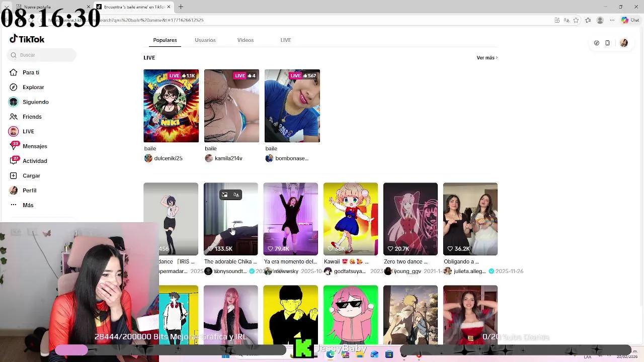This screenshot has width=644, height=362.
Task: Play the video with 36.2K likes
Action: (x=470, y=219)
